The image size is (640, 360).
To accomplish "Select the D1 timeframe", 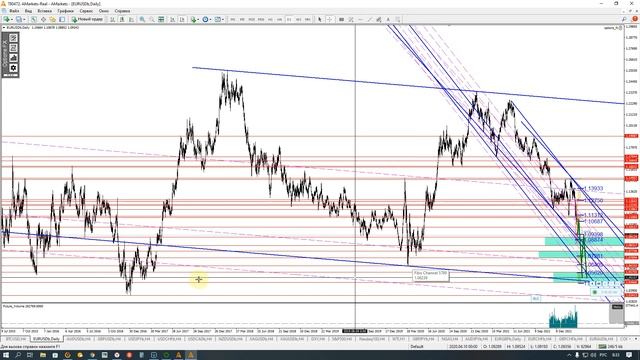I will (x=289, y=19).
